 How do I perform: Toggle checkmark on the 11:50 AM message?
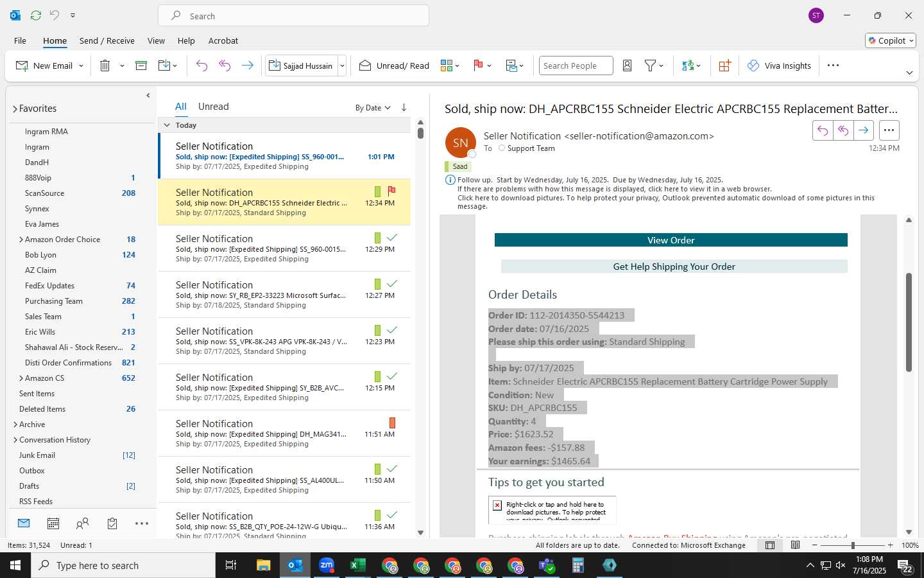pos(392,469)
